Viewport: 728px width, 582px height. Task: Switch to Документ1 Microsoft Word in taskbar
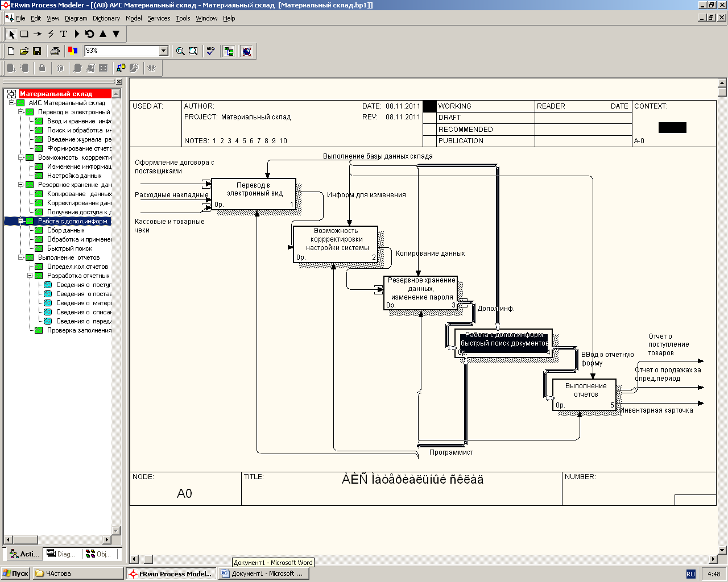(263, 573)
